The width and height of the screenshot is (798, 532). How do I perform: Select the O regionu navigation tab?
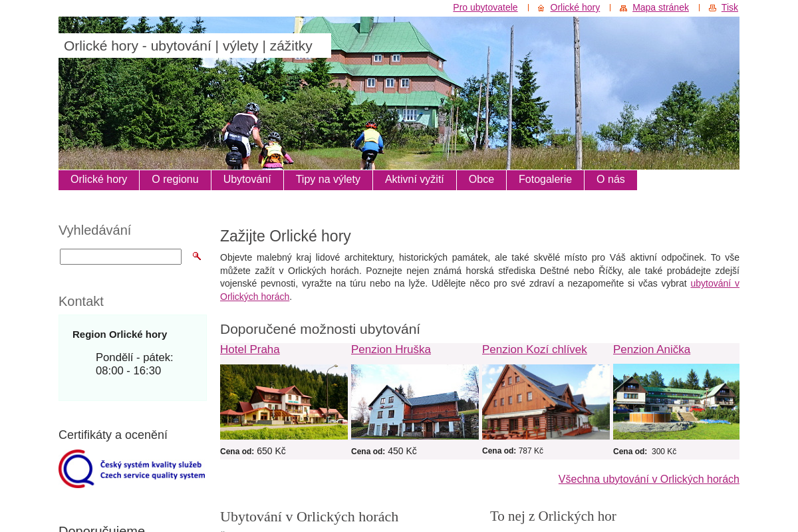point(175,180)
